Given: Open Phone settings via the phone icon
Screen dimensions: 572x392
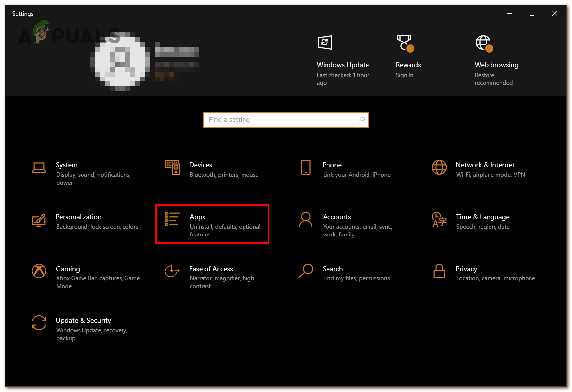Looking at the screenshot, I should (305, 167).
